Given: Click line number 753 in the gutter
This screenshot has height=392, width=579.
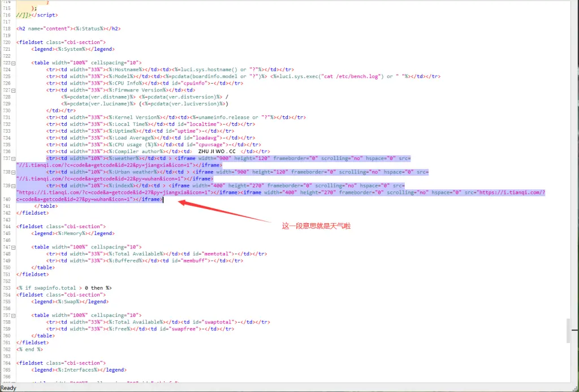Looking at the screenshot, I should tap(7, 288).
